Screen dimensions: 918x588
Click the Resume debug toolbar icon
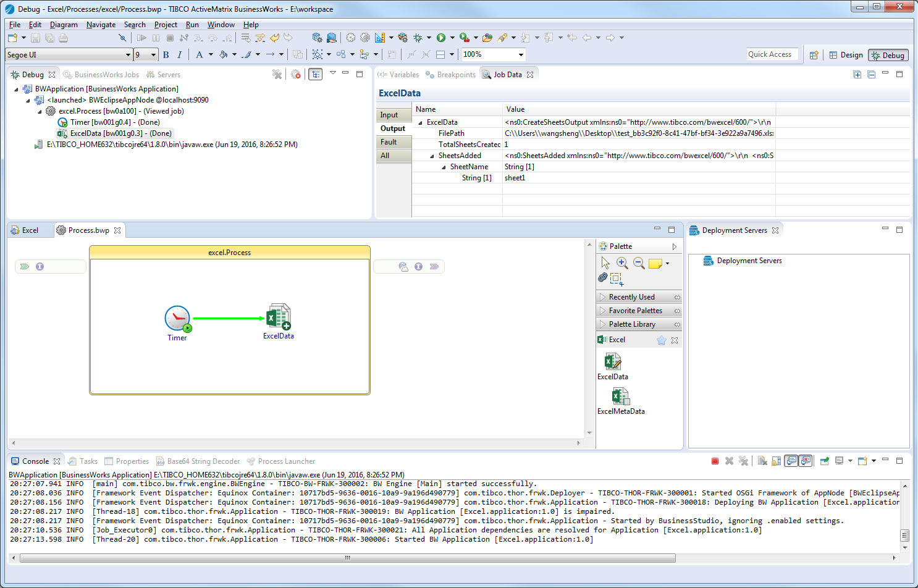142,38
